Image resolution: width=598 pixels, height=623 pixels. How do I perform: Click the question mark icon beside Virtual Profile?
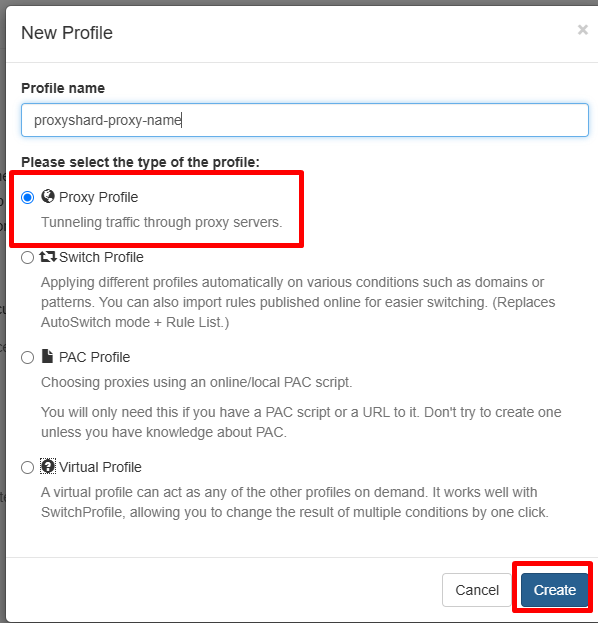coord(48,466)
